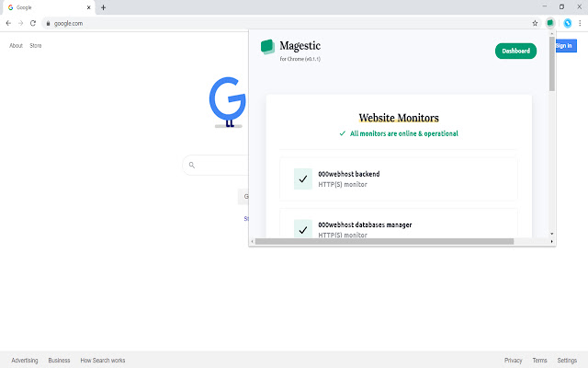Click the Google Sign in button
The height and width of the screenshot is (368, 588).
566,46
